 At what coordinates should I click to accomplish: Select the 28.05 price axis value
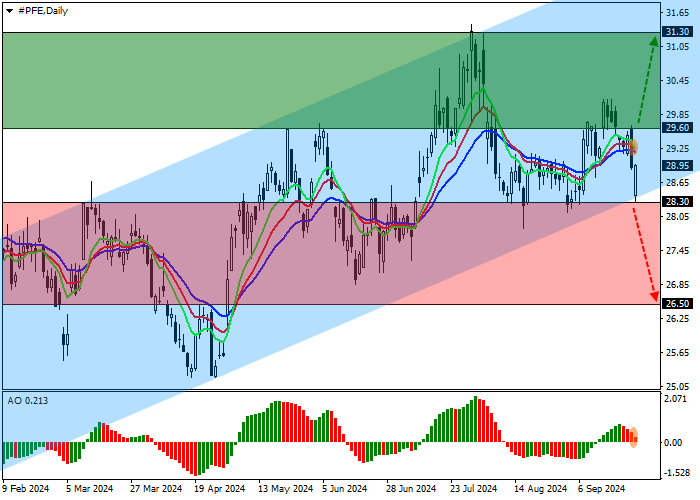tap(677, 217)
